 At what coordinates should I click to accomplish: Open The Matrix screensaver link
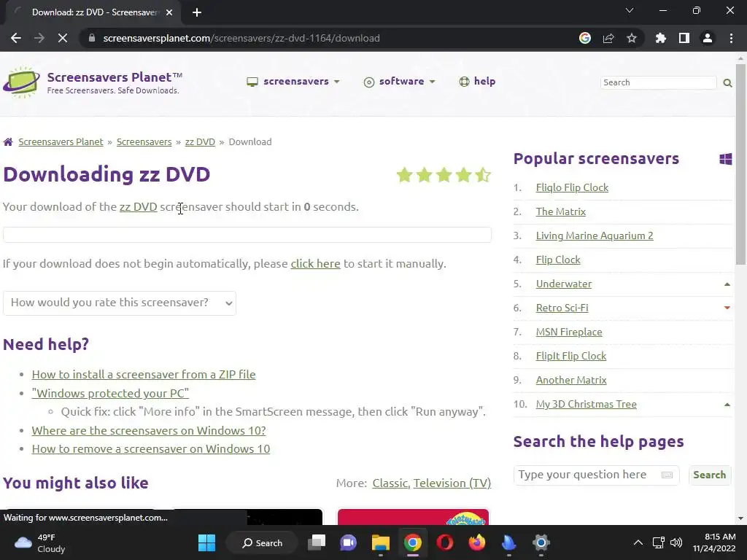[560, 212]
